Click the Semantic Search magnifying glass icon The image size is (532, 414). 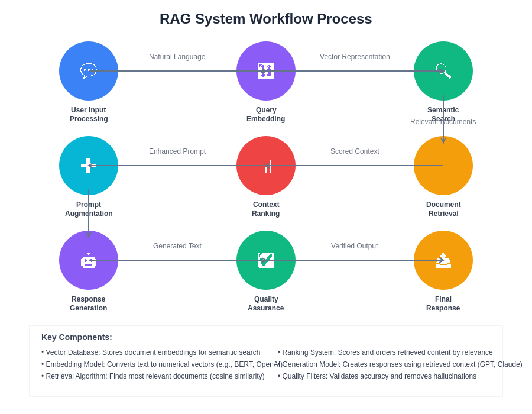pos(443,71)
